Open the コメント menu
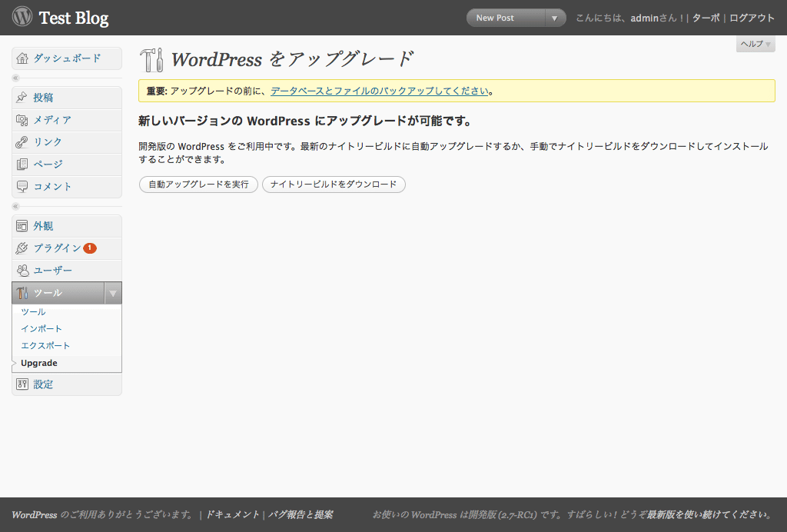This screenshot has width=787, height=532. coord(67,186)
